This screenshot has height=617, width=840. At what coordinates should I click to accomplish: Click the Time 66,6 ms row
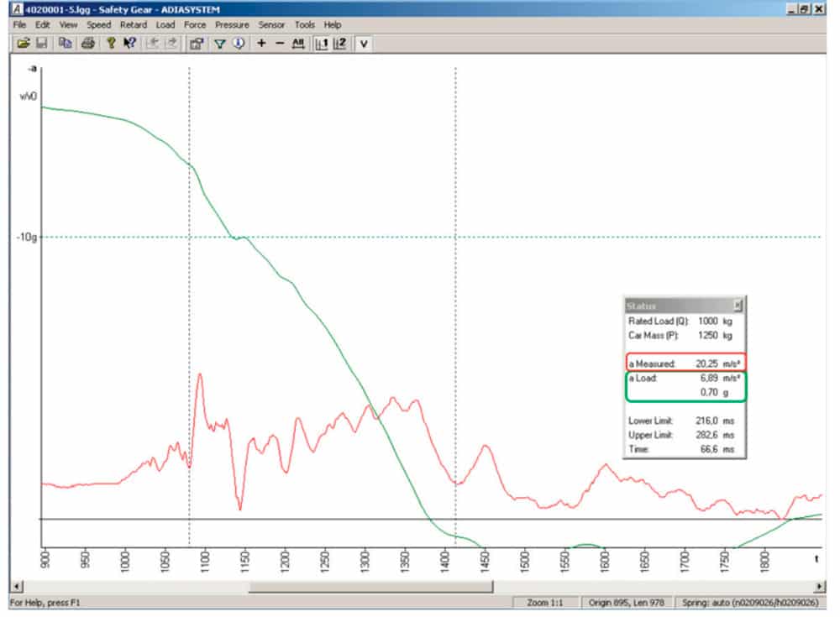pyautogui.click(x=681, y=449)
